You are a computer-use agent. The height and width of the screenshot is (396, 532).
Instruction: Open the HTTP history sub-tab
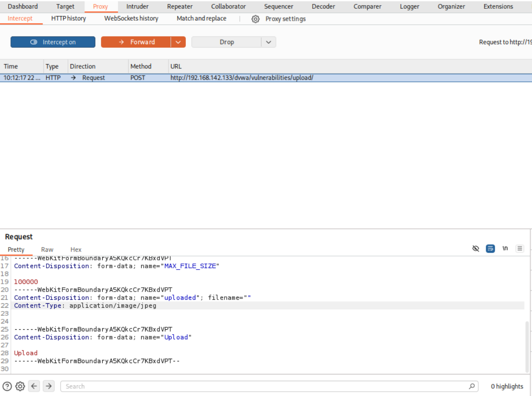point(68,19)
